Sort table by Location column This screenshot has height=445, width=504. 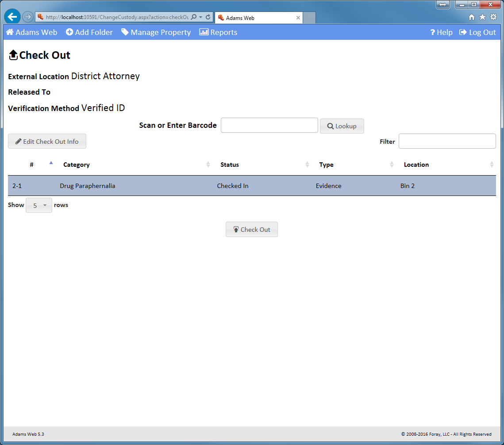coord(416,165)
